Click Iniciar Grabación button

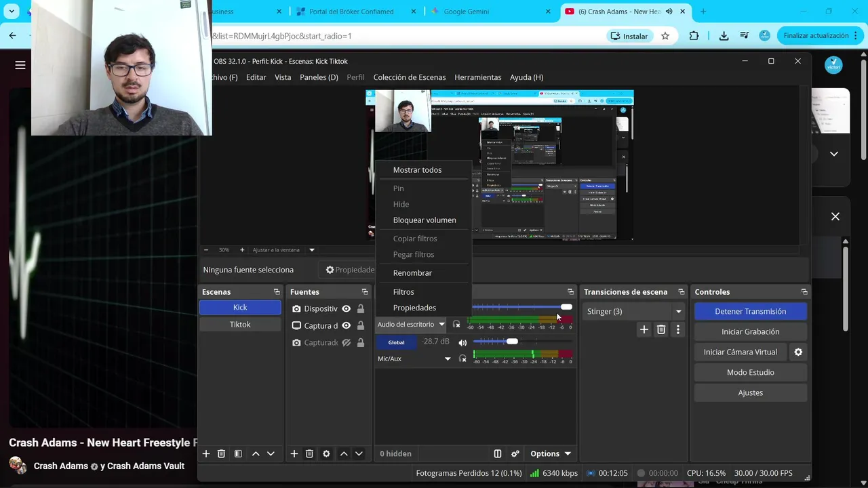tap(750, 331)
